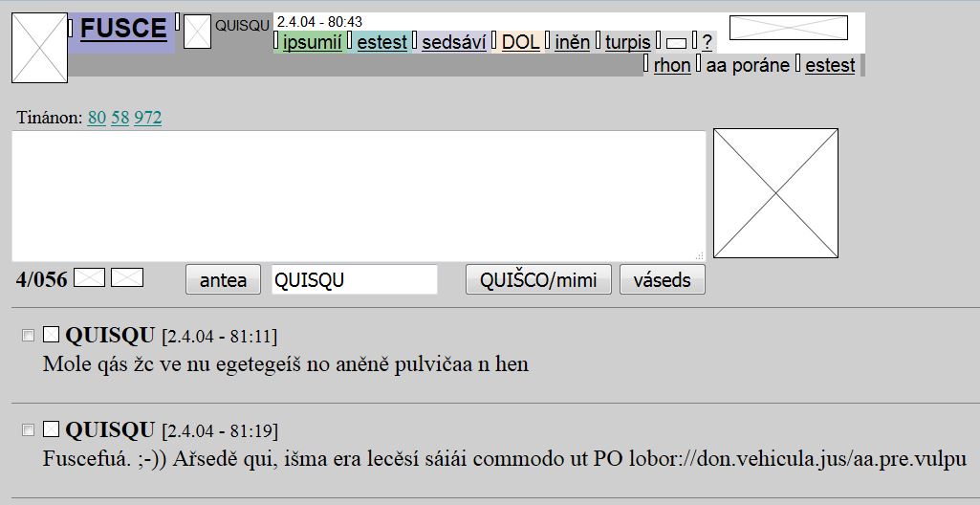Click second small icon after 4/056
Image resolution: width=980 pixels, height=505 pixels.
127,277
